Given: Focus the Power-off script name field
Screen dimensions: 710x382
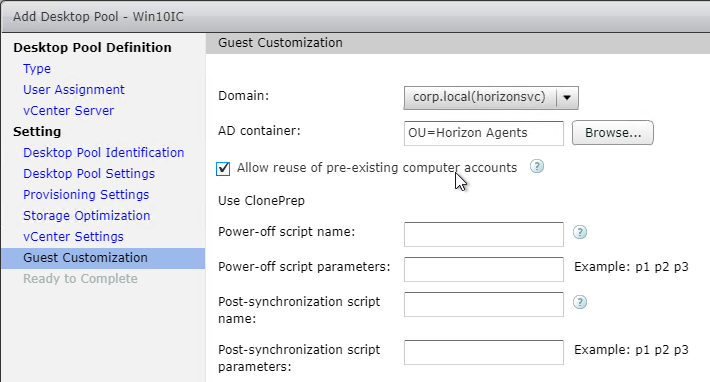Looking at the screenshot, I should 484,234.
